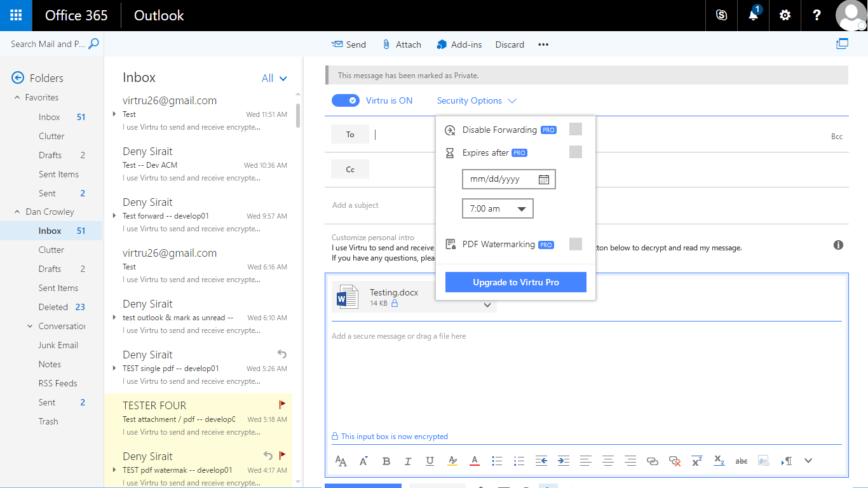Click the Cc recipients button

point(350,169)
